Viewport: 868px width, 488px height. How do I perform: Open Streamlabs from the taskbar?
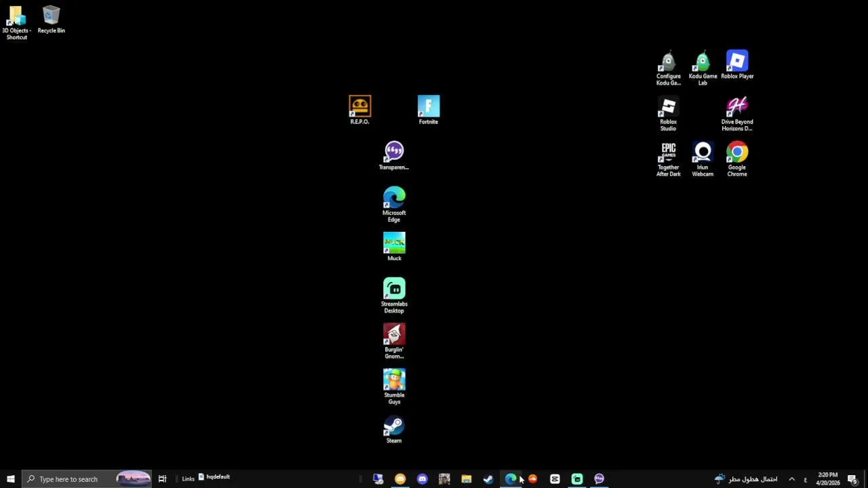pos(577,479)
